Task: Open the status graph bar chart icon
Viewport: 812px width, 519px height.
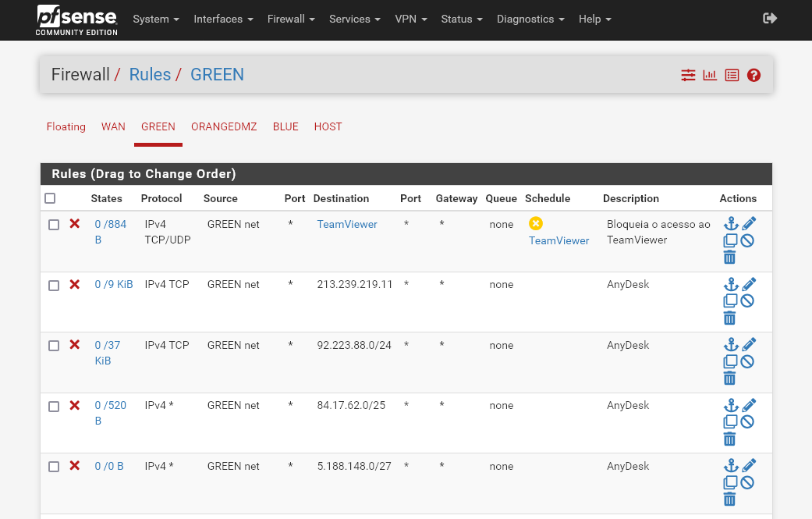Action: coord(710,76)
